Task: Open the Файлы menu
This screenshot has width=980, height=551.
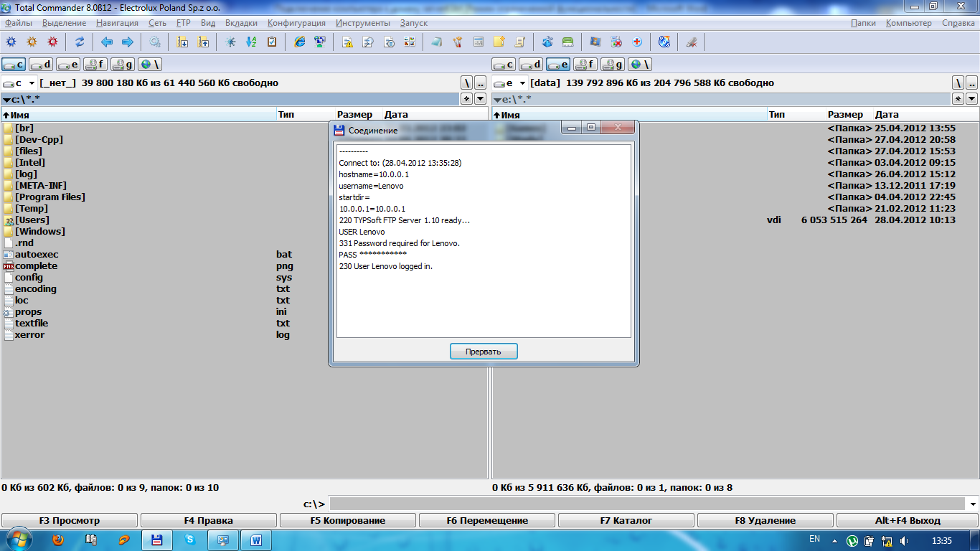Action: [x=18, y=23]
